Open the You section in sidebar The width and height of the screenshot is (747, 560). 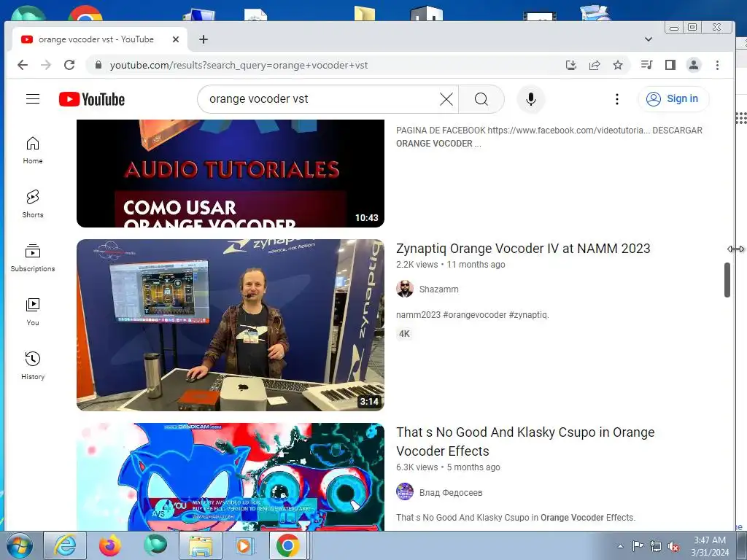click(x=33, y=311)
